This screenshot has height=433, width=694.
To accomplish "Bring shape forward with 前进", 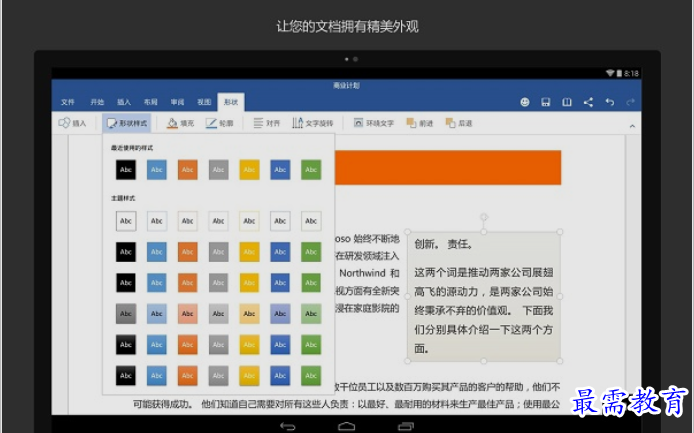I will 420,123.
